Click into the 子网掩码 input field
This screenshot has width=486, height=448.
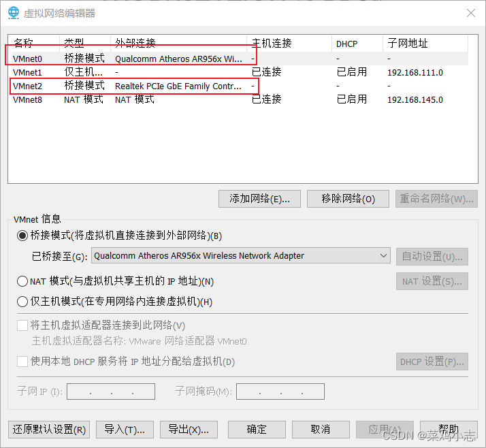click(280, 391)
